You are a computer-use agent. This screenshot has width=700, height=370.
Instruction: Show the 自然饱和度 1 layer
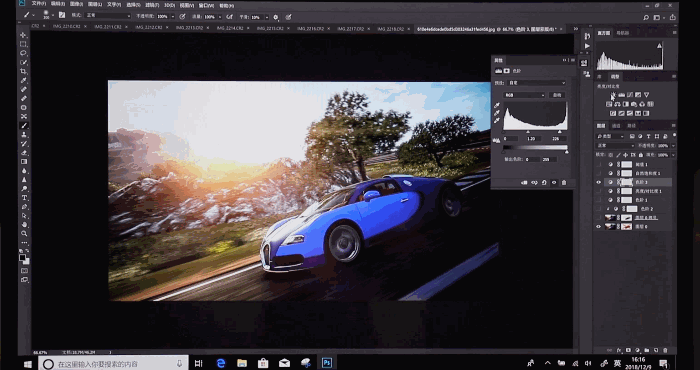tap(599, 173)
